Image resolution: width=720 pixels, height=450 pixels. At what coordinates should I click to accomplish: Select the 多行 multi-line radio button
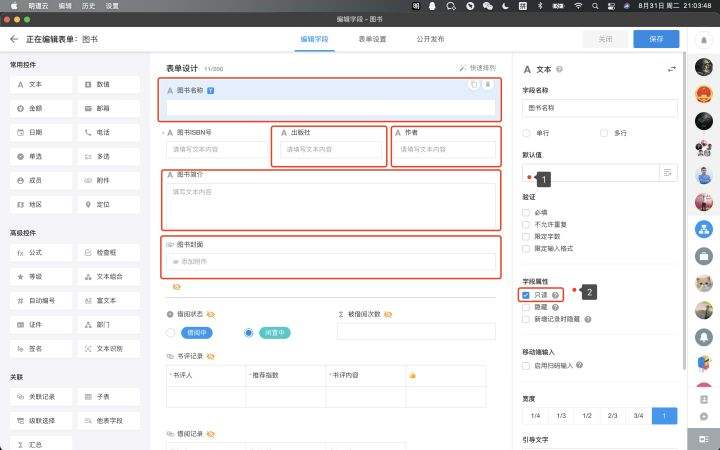604,132
